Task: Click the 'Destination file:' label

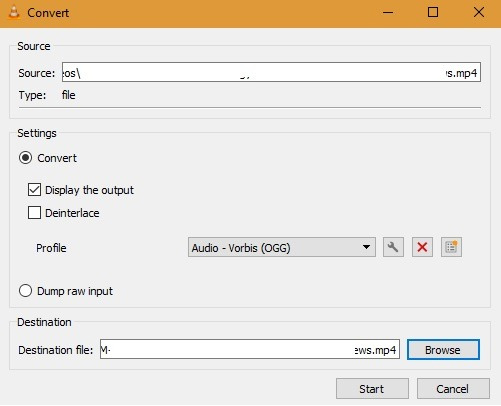Action: 56,350
